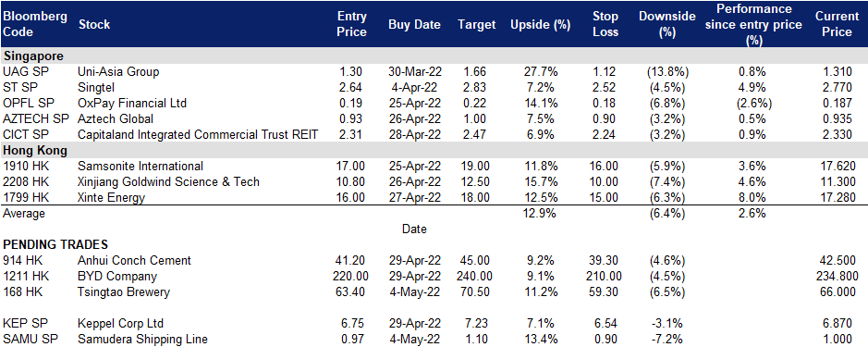This screenshot has width=868, height=347.
Task: Select the Buy Date column header
Action: (x=415, y=24)
